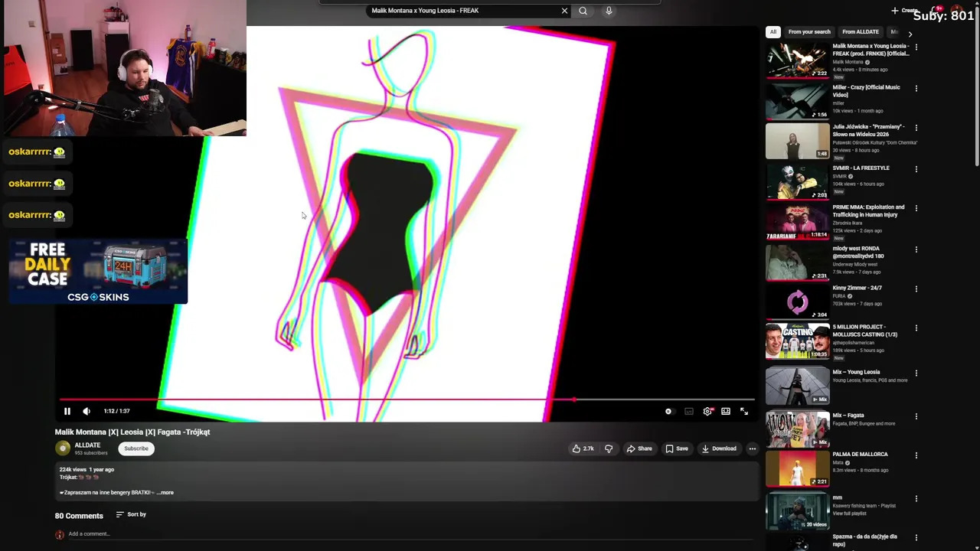The width and height of the screenshot is (980, 551).
Task: Pause the playing video
Action: click(x=67, y=411)
